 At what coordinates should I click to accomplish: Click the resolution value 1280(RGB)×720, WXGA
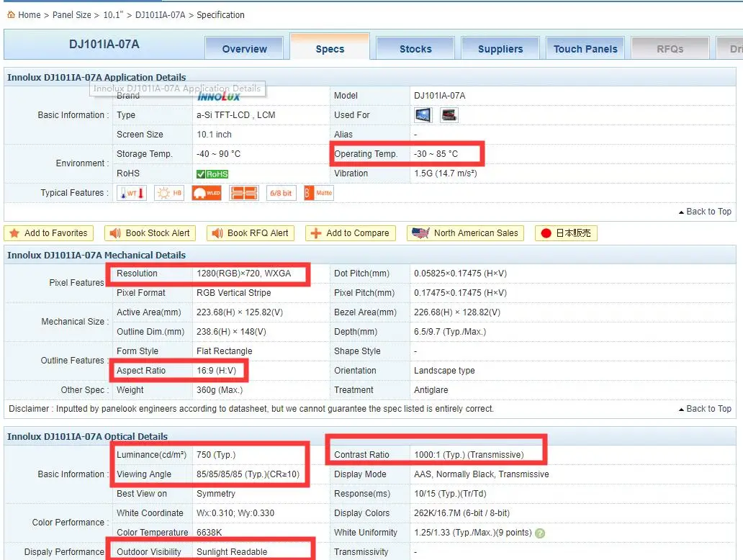243,274
